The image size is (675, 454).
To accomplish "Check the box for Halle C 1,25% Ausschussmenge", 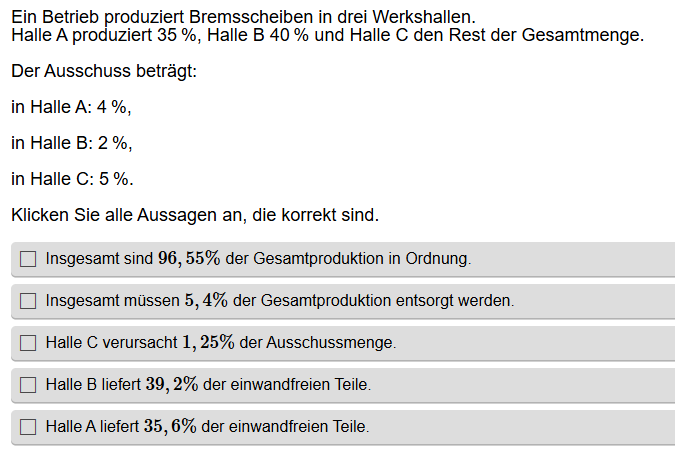I will point(28,343).
